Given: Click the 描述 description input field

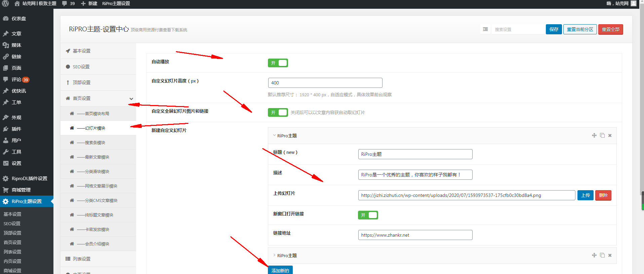Looking at the screenshot, I should click(415, 175).
